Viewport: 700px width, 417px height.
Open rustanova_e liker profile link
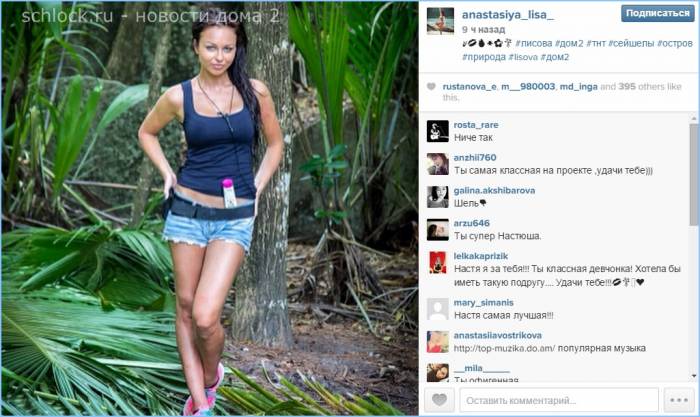pos(469,87)
